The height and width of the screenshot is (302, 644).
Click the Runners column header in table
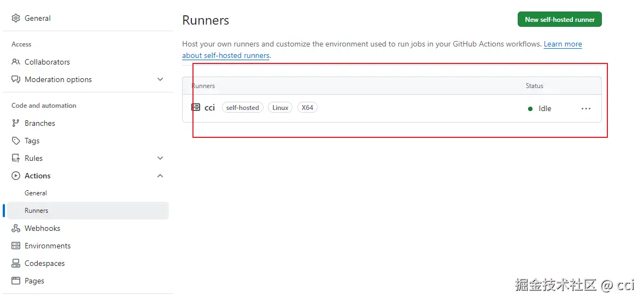203,86
